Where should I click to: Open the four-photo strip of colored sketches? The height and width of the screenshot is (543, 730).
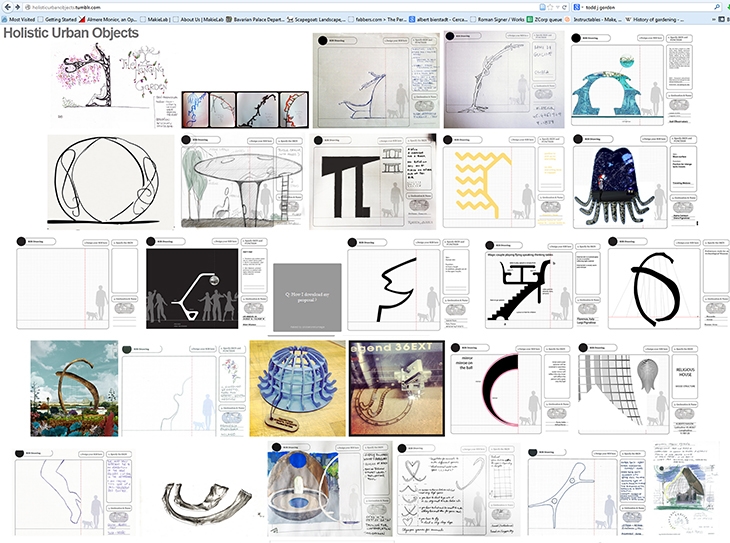click(245, 109)
